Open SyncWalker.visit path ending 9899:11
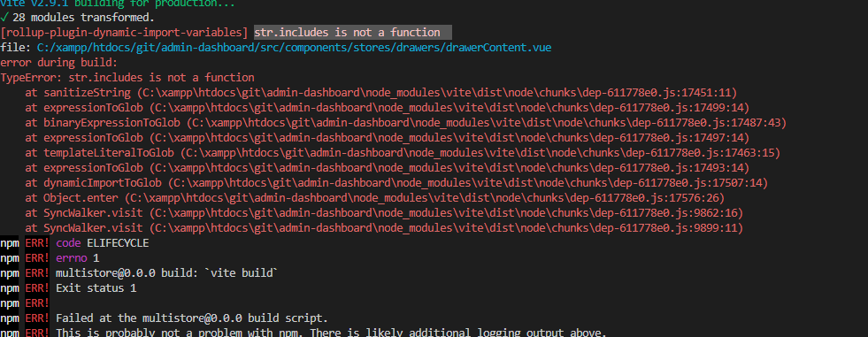This screenshot has width=868, height=337. click(446, 227)
